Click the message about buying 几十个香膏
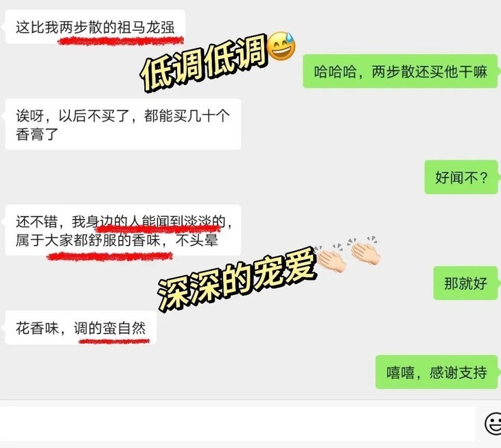The image size is (501, 448). point(123,124)
